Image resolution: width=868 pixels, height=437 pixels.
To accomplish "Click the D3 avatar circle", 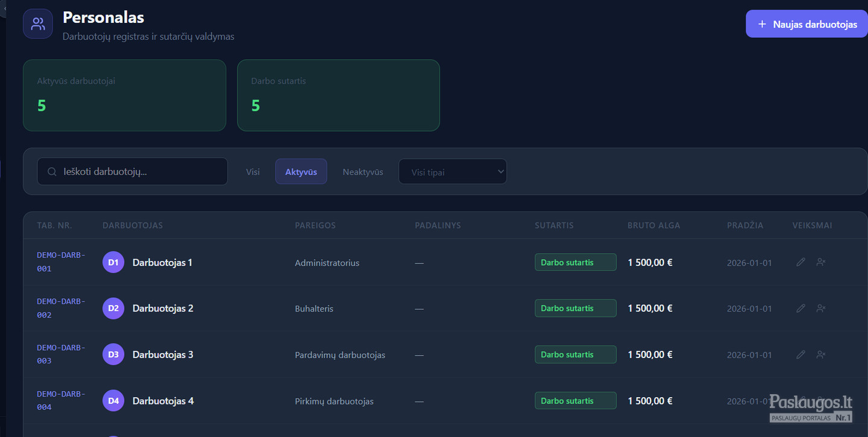I will [x=113, y=354].
